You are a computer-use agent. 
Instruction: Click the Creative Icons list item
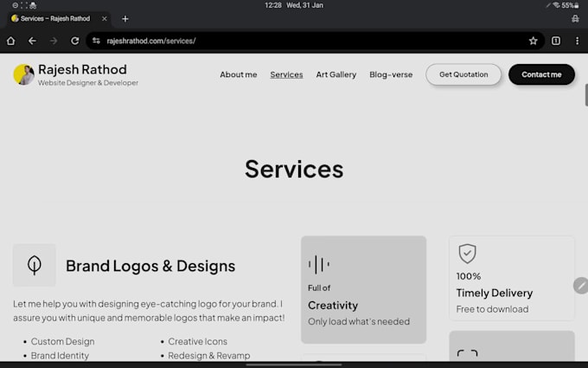click(198, 341)
